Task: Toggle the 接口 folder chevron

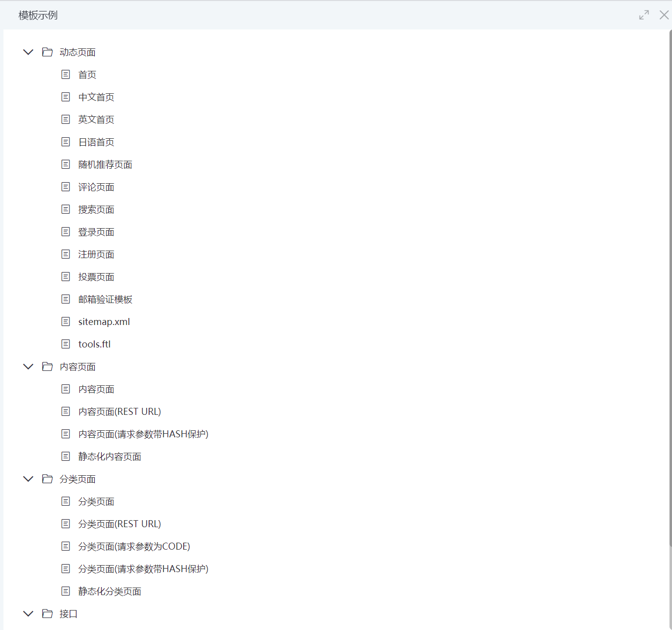Action: (28, 614)
